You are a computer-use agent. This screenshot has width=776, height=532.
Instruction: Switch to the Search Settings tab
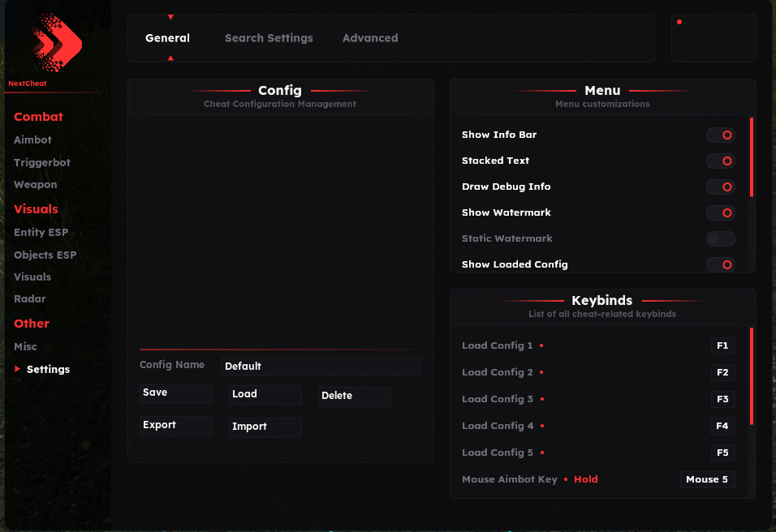(269, 38)
